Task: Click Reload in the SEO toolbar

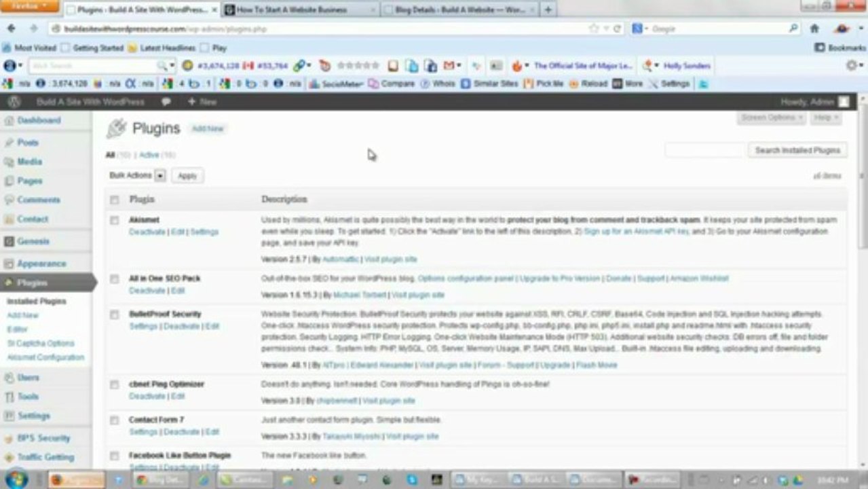Action: pos(588,84)
